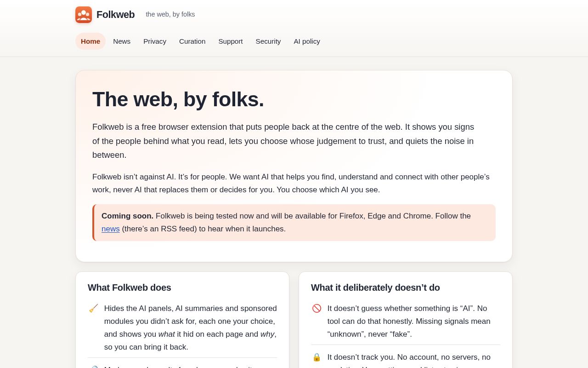The width and height of the screenshot is (588, 368).
Task: Click the Folkweb orange people logo icon
Action: [x=84, y=15]
